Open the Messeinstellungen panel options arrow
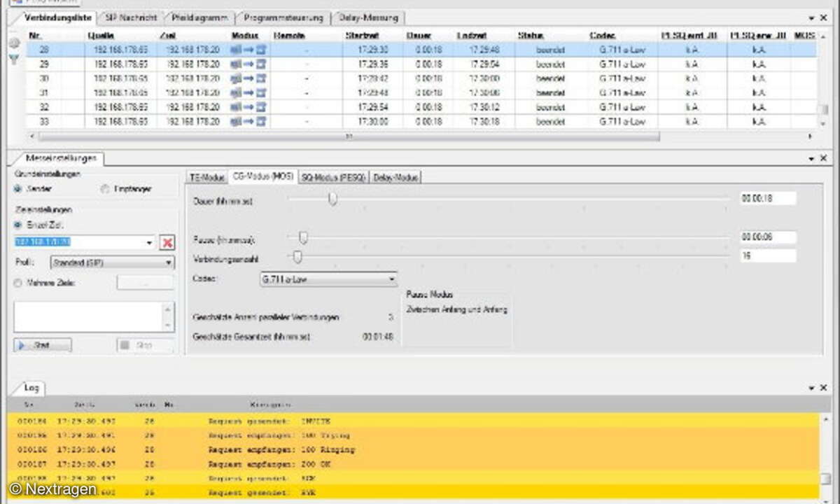This screenshot has width=840, height=504. pos(812,159)
